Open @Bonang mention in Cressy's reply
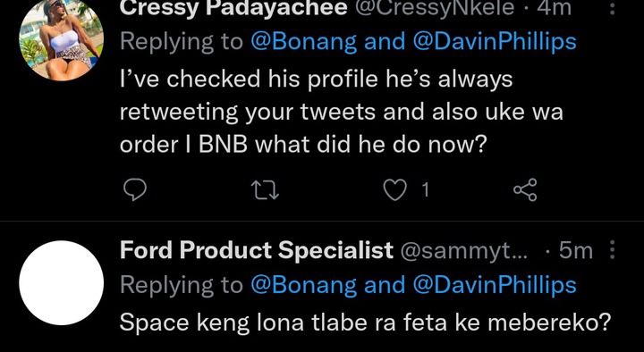 click(x=303, y=42)
